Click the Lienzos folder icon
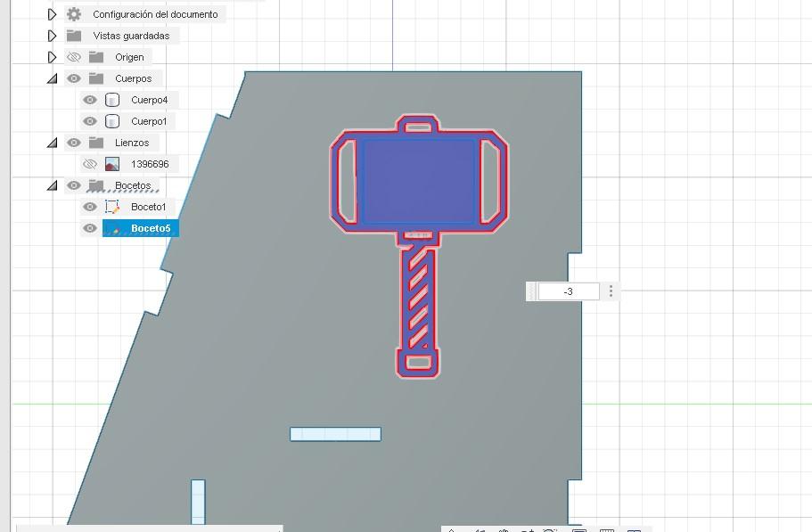Viewport: 812px width, 532px height. 96,143
